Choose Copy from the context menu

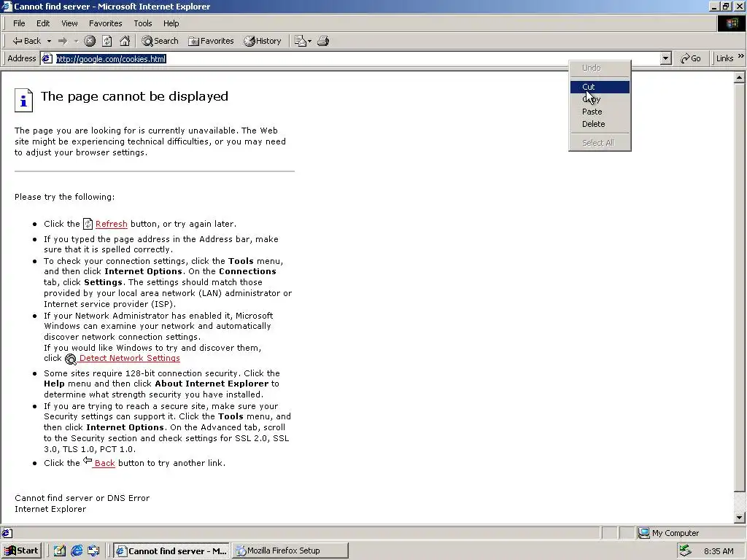[600, 99]
